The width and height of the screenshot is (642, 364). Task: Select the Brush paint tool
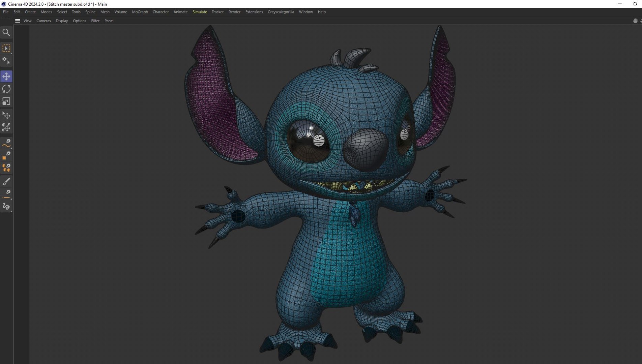click(6, 182)
